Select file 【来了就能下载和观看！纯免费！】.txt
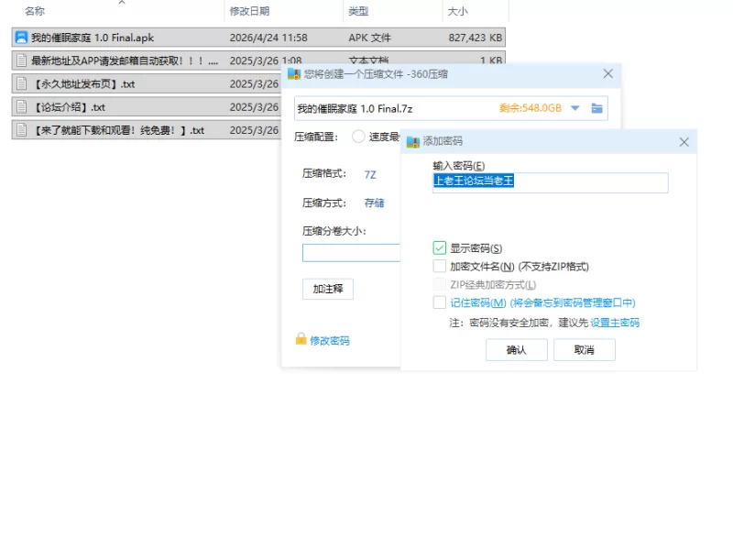733x560 pixels. tap(146, 129)
